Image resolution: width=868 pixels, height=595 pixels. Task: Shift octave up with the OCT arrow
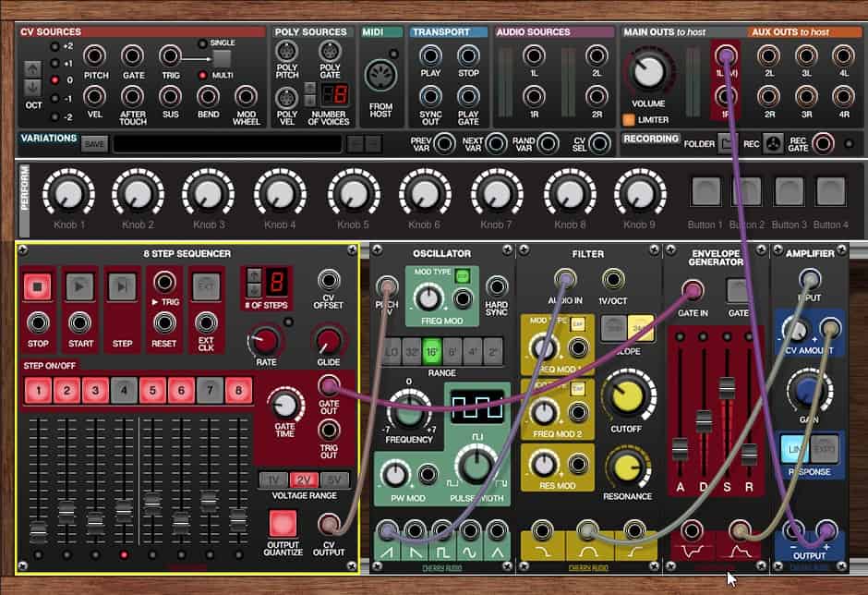tap(32, 68)
